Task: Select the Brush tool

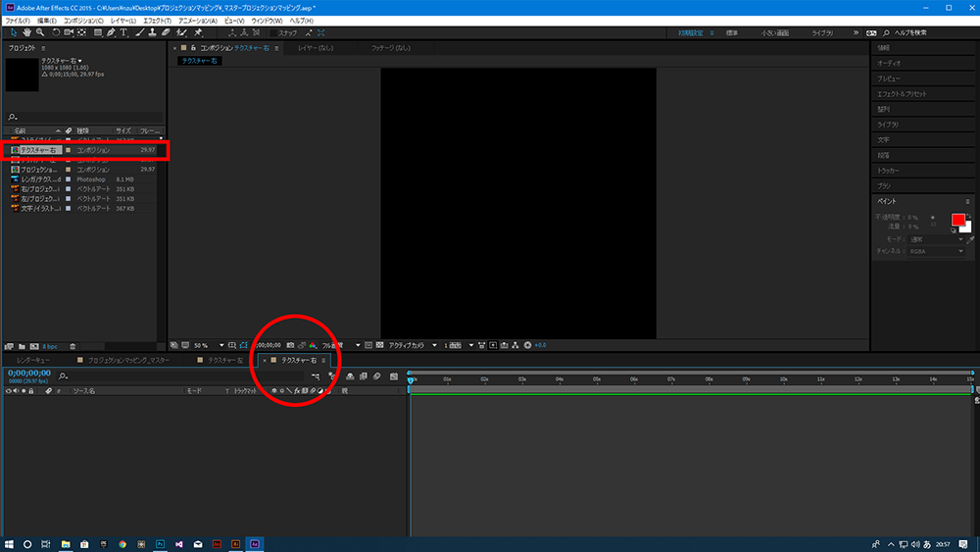Action: pos(139,32)
